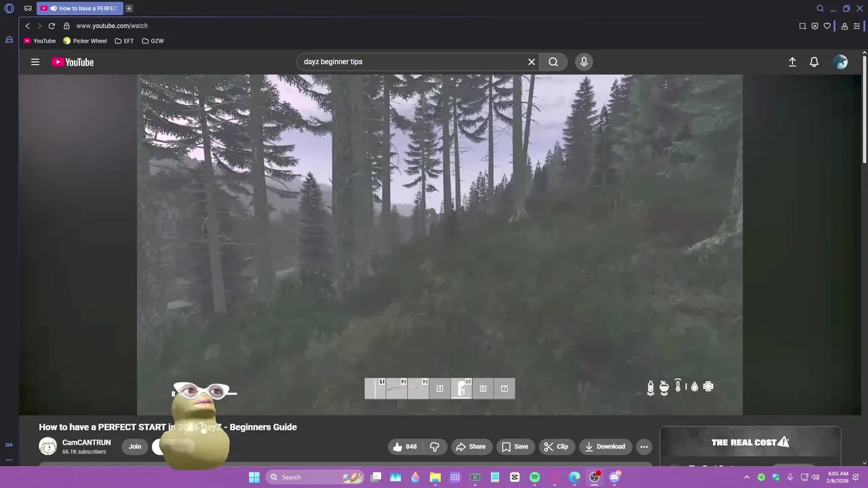Open the ad blocker shield icon
The width and height of the screenshot is (868, 488).
coord(814,26)
